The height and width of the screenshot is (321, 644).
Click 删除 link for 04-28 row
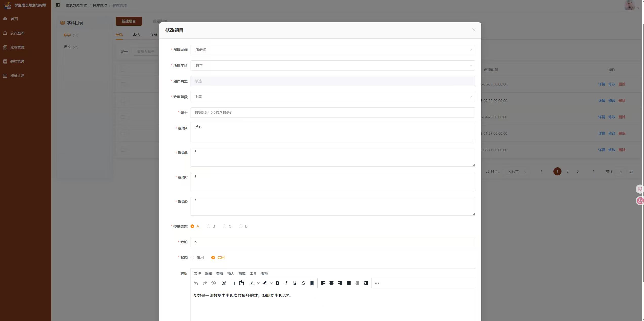point(622,117)
